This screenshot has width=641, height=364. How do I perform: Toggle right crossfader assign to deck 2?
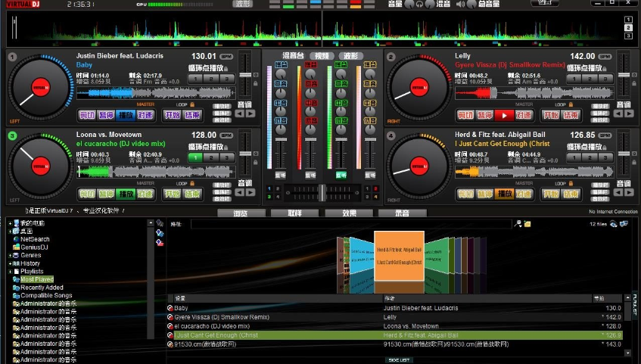(x=375, y=188)
